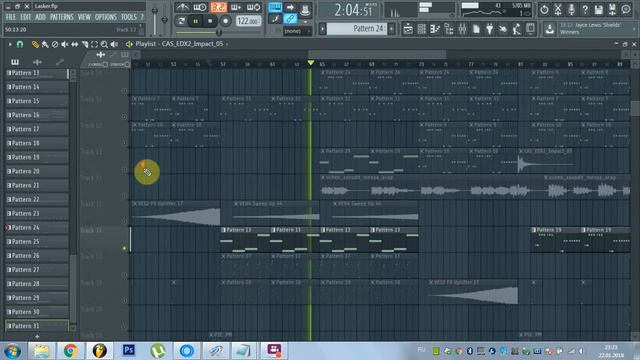Screen dimensions: 640x360
Task: Select the Mute tool in the Playlist toolbar
Action: click(64, 44)
